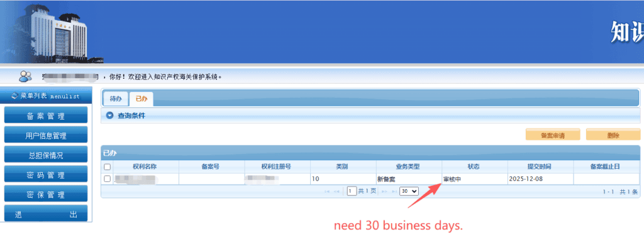Open the 备案管理 menu button
The width and height of the screenshot is (644, 235).
45,115
